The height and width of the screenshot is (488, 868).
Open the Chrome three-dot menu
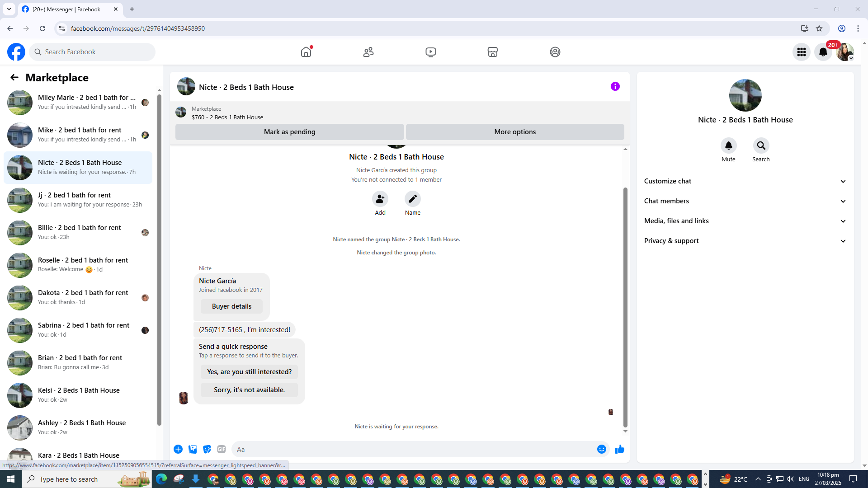pyautogui.click(x=858, y=28)
